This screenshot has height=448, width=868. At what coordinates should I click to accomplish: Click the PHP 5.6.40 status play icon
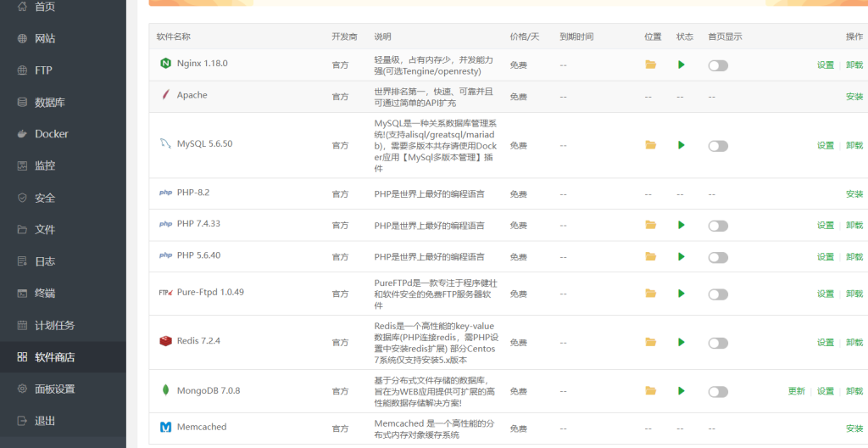681,256
